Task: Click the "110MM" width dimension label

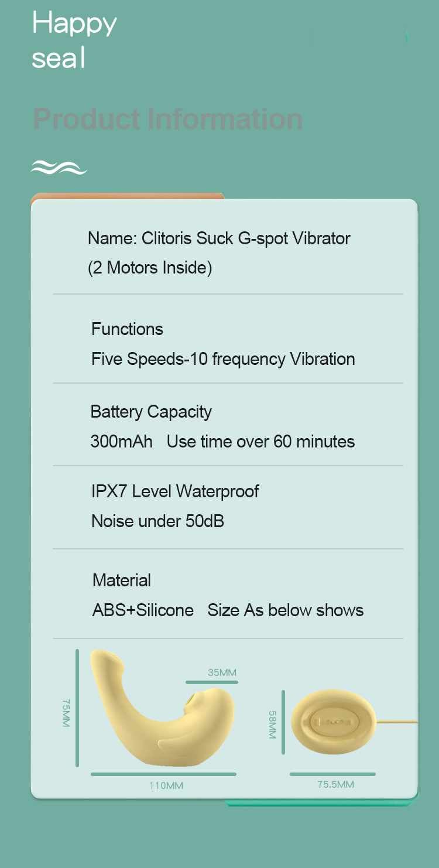Action: 166,785
